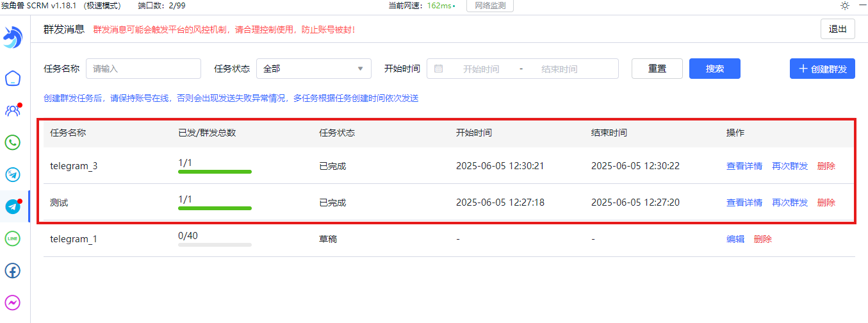Click the 任务名称 input field

[143, 69]
